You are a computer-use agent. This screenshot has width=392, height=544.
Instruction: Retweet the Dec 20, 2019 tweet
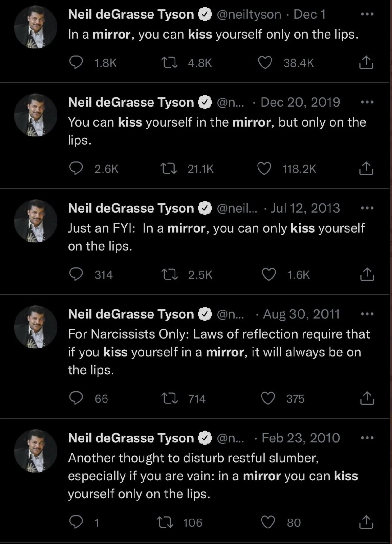[x=169, y=168]
